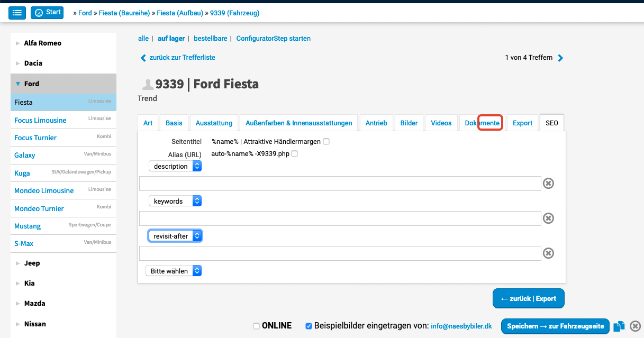Screen dimensions: 644x338
Task: Open the Ausstattung tab
Action: pyautogui.click(x=214, y=123)
